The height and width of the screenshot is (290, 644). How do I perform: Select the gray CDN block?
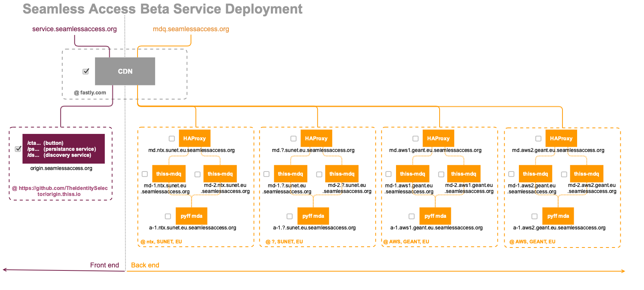pos(125,71)
